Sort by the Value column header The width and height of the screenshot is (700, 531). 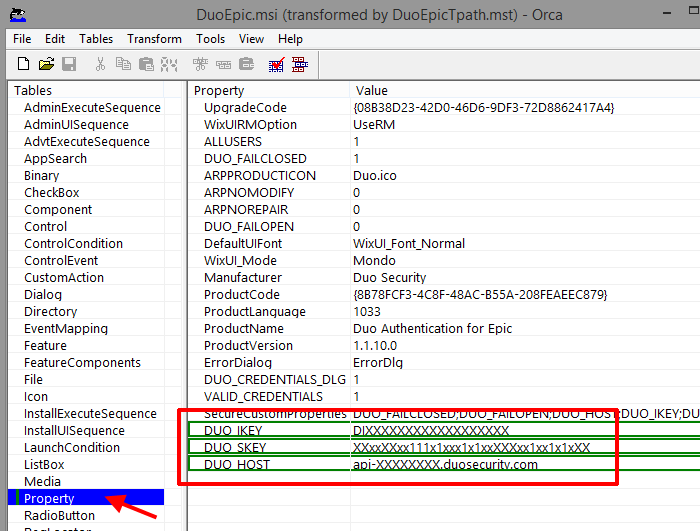click(525, 90)
